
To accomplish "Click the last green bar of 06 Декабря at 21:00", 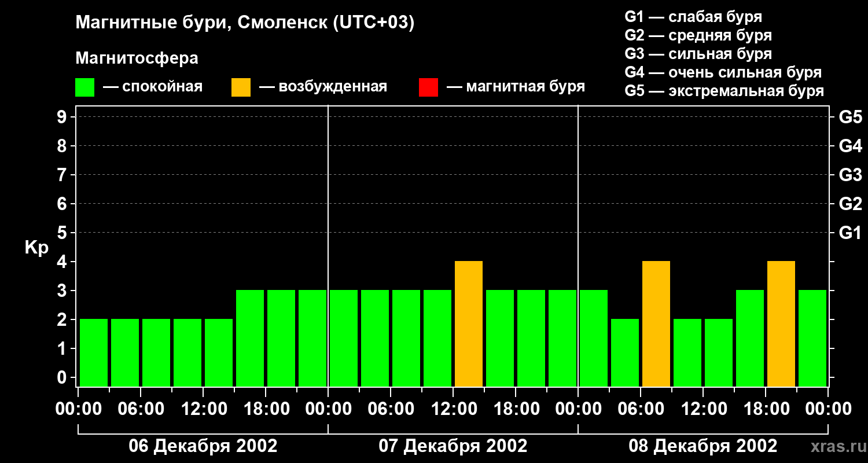I will [312, 339].
